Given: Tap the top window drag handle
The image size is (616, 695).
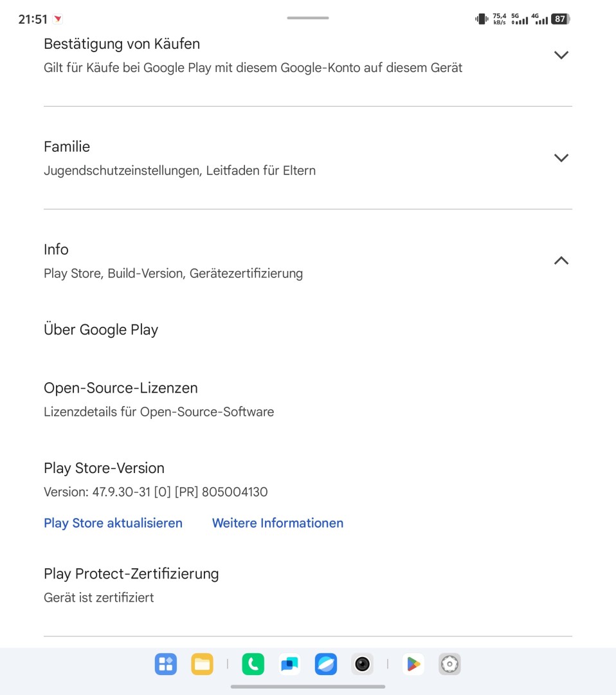Looking at the screenshot, I should click(x=308, y=18).
